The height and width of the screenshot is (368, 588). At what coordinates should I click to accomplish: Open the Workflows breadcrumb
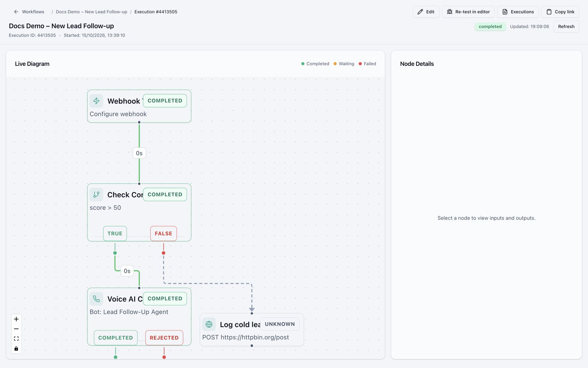[x=33, y=12]
